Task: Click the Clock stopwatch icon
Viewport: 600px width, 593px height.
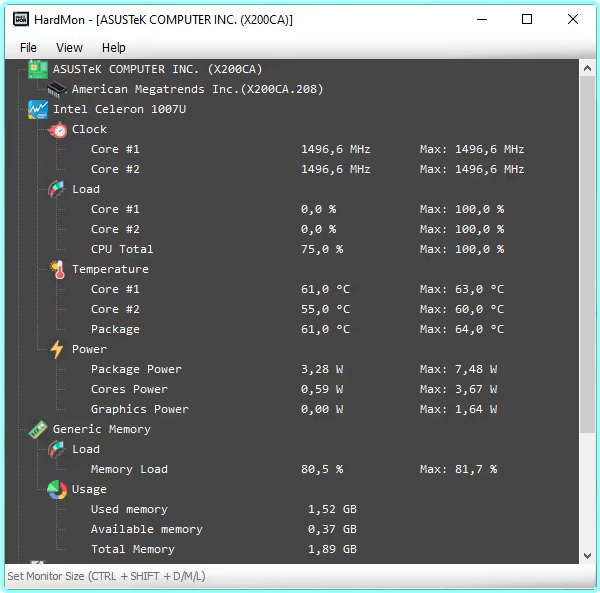Action: pyautogui.click(x=58, y=130)
